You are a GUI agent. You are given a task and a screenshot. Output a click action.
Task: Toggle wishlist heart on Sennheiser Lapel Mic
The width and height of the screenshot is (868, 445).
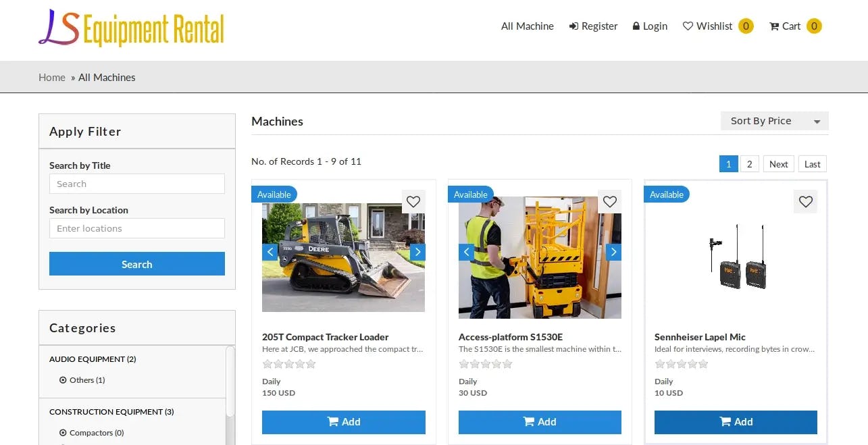(805, 201)
